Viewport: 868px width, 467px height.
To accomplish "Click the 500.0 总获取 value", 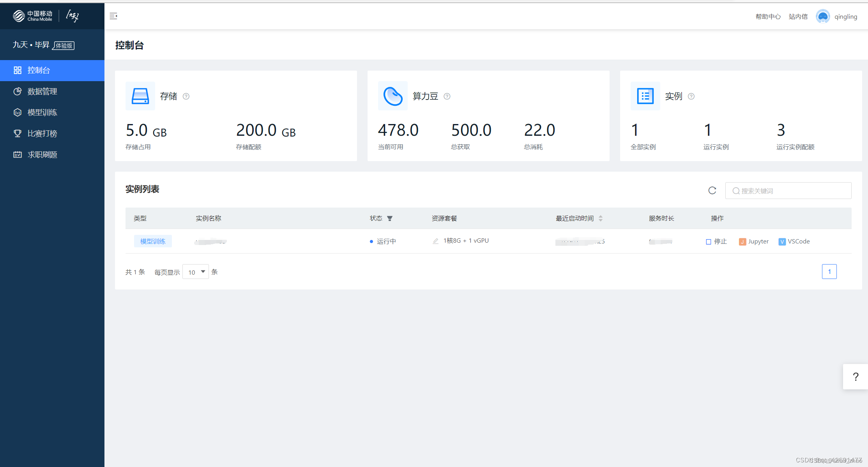I will [471, 130].
